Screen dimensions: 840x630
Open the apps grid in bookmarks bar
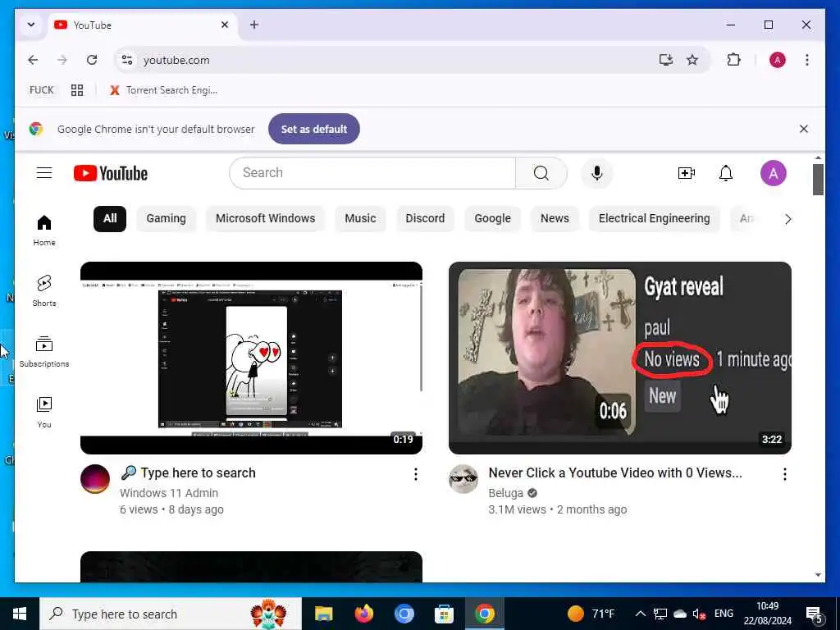[77, 90]
